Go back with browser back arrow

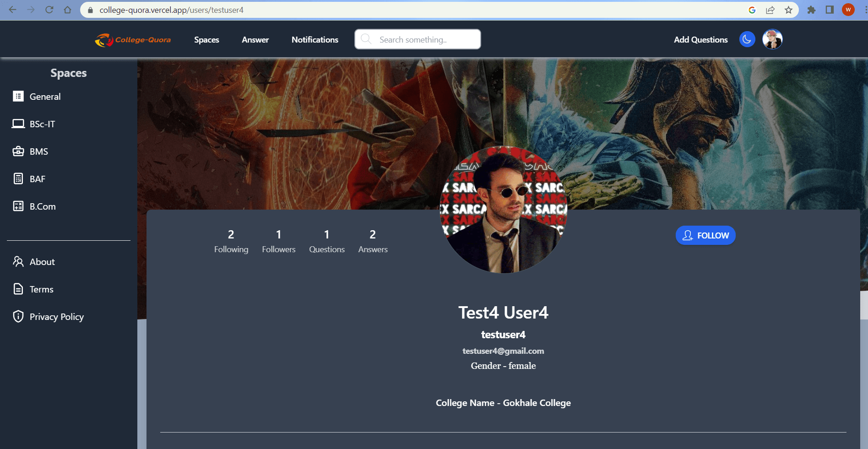[x=12, y=10]
